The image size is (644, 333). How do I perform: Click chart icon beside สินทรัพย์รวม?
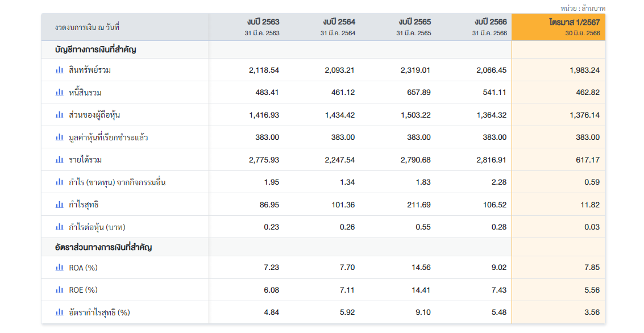point(60,70)
